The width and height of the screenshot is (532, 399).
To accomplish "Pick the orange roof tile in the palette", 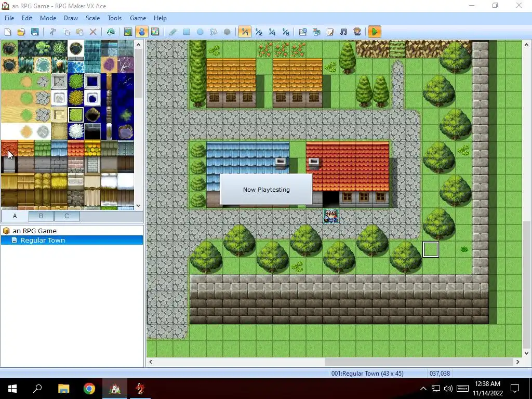I will coord(26,148).
